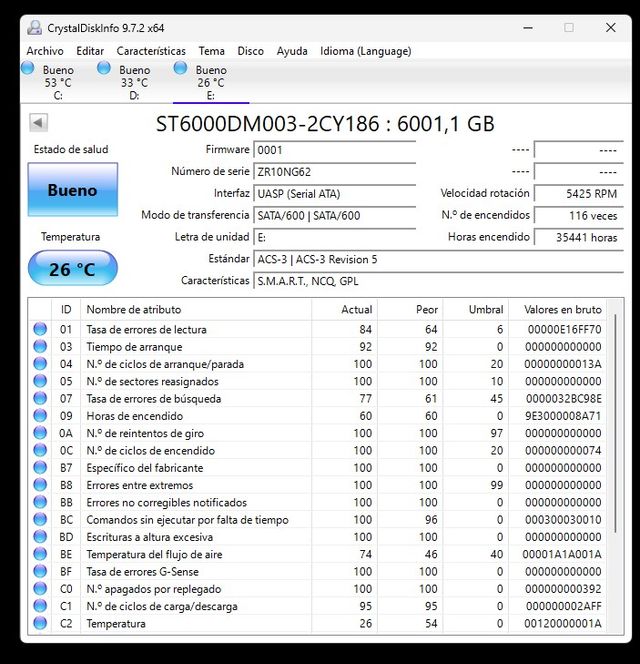This screenshot has width=640, height=664.
Task: Click status orb of Errores no corregibles notificados
Action: click(40, 502)
